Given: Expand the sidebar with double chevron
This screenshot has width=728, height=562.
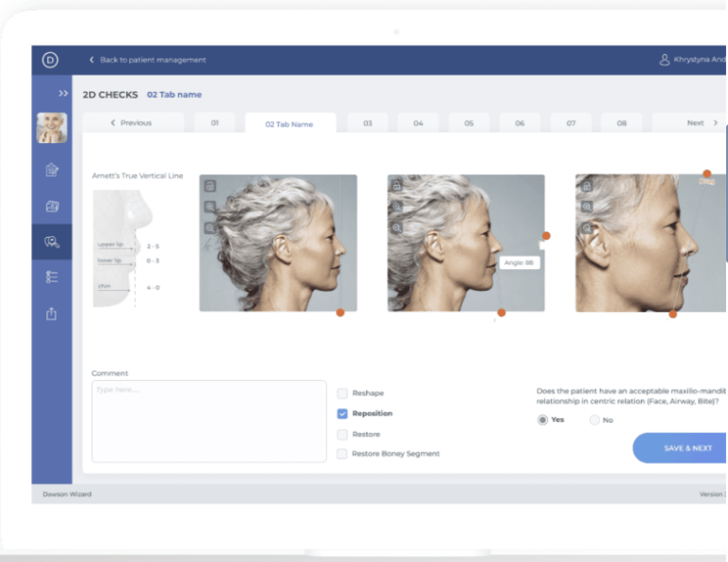Looking at the screenshot, I should click(x=63, y=93).
